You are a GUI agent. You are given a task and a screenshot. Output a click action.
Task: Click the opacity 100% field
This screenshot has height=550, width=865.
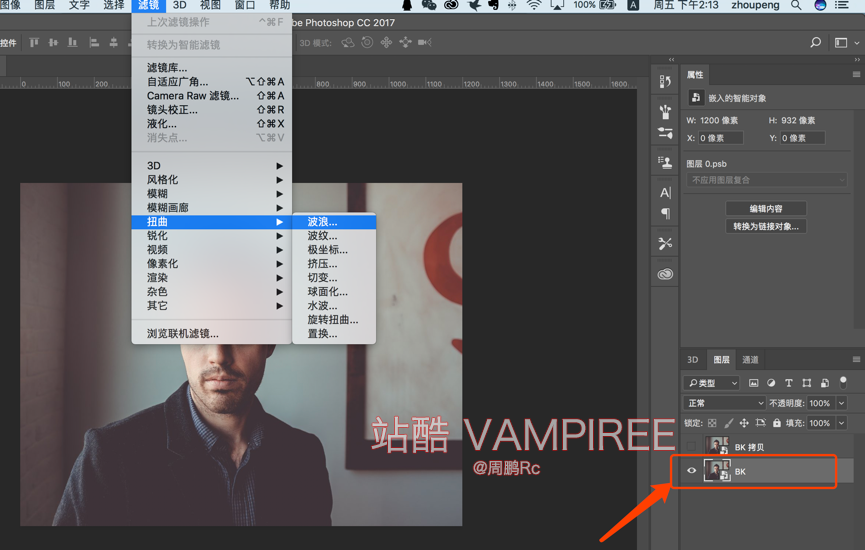click(x=820, y=403)
